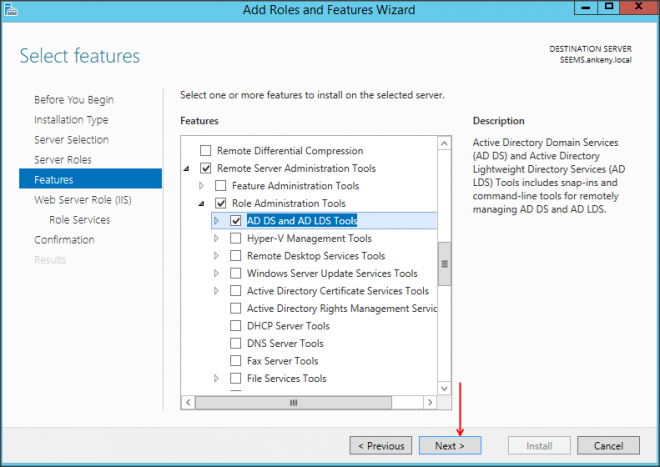Click the Next button
Image resolution: width=660 pixels, height=467 pixels.
tap(449, 446)
